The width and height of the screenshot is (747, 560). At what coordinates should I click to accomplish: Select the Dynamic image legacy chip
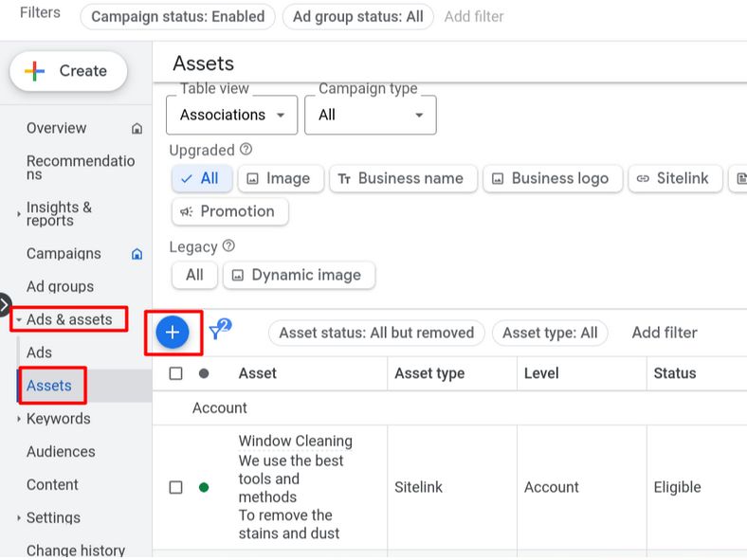(299, 275)
